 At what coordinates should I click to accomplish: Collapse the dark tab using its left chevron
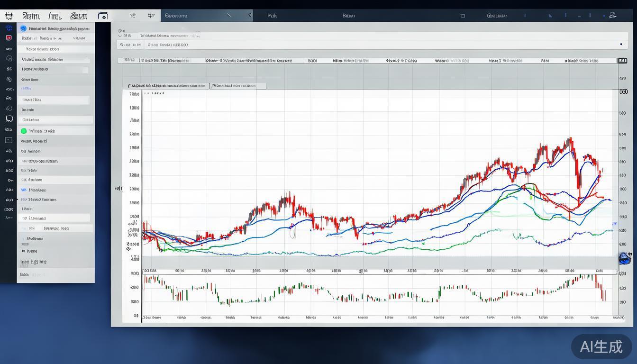[250, 15]
